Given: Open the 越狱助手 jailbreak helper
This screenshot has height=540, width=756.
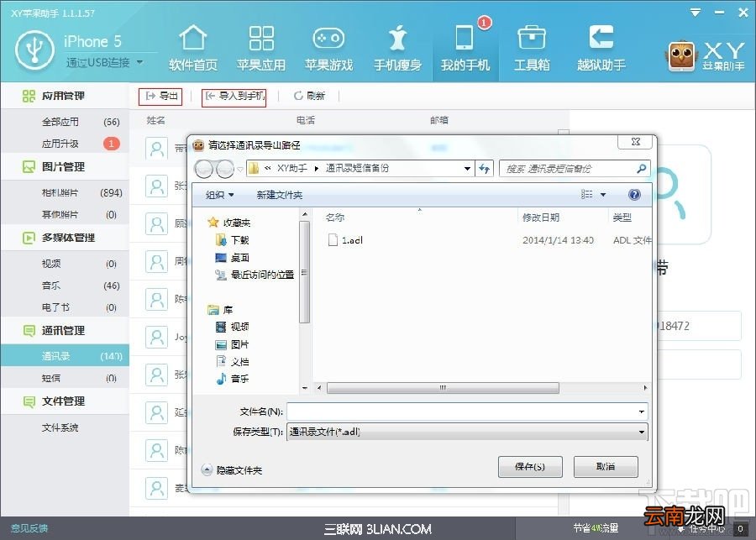Looking at the screenshot, I should click(x=601, y=48).
